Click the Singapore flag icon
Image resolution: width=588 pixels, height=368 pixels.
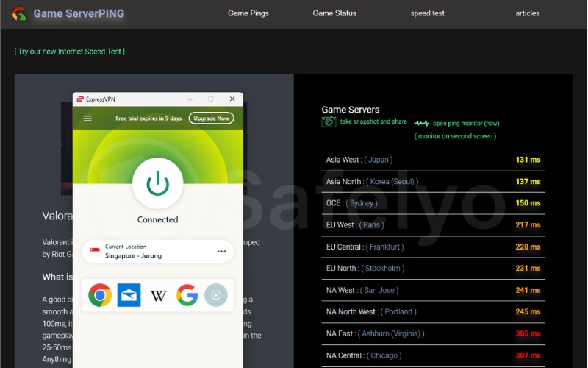95,251
